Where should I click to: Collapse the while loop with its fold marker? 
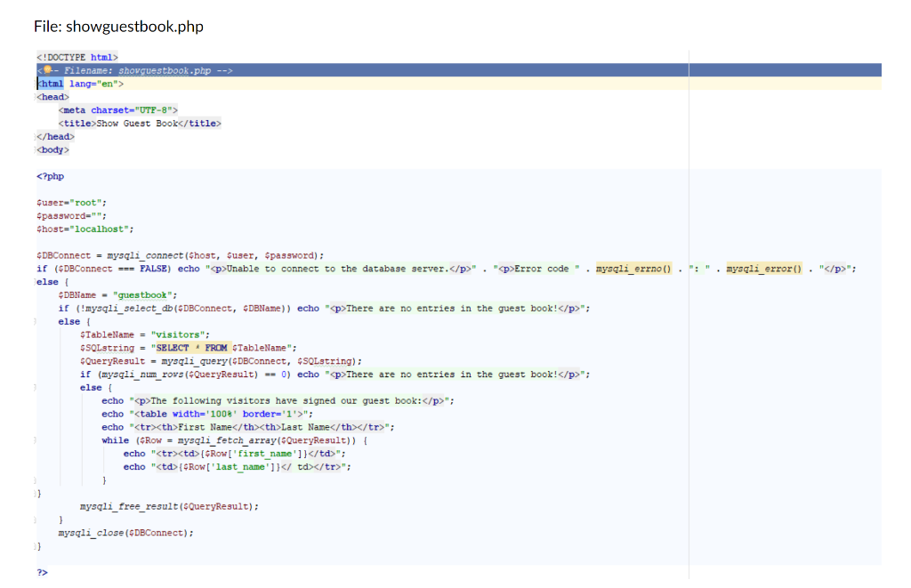pos(36,439)
